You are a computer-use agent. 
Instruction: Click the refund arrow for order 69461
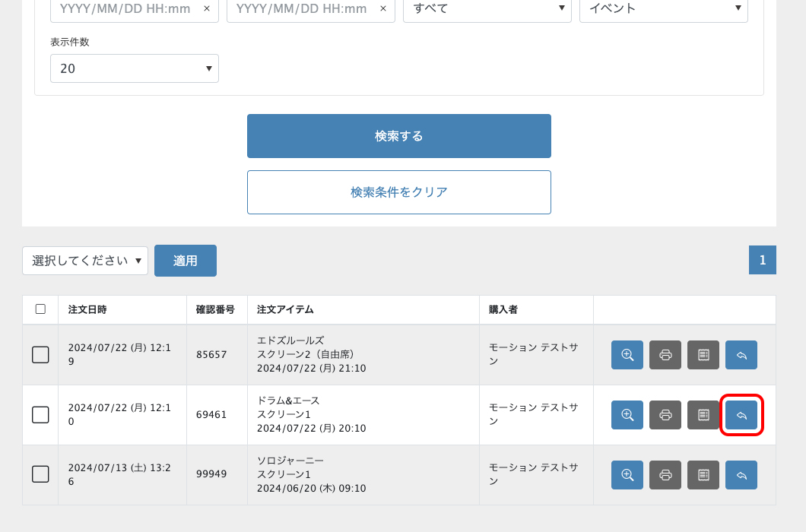point(741,415)
